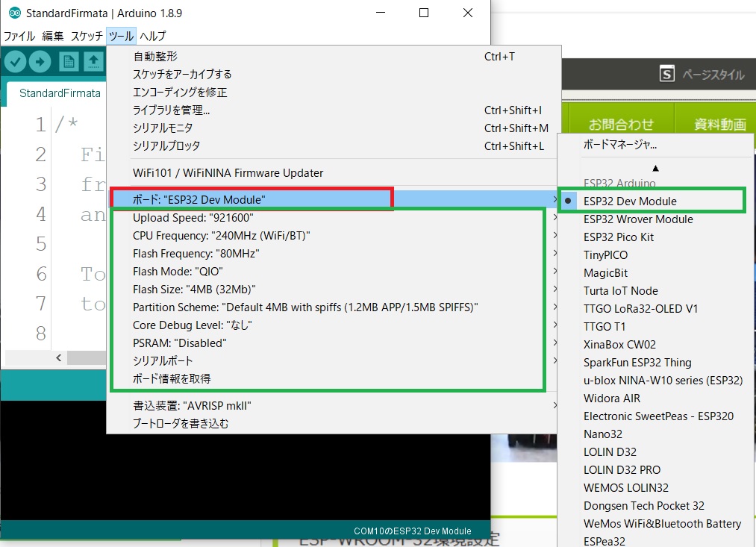This screenshot has height=547, width=756.
Task: Open シリアルプロッタ from the menu
Action: (x=334, y=146)
